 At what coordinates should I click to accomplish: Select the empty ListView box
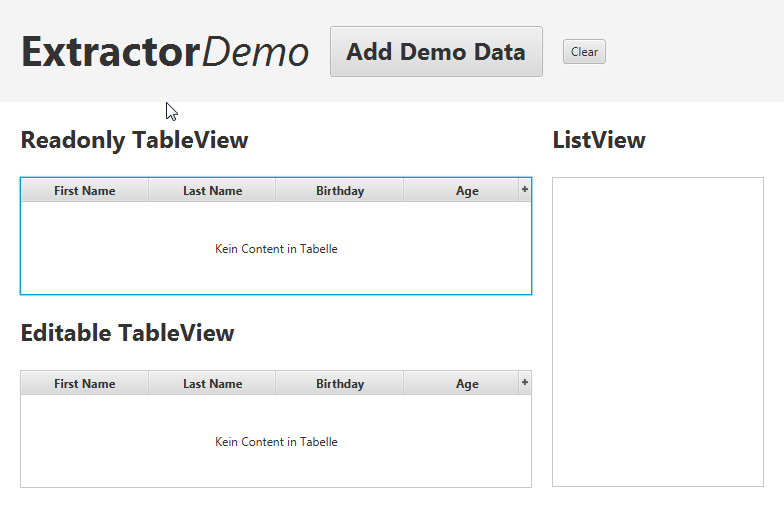[x=658, y=332]
